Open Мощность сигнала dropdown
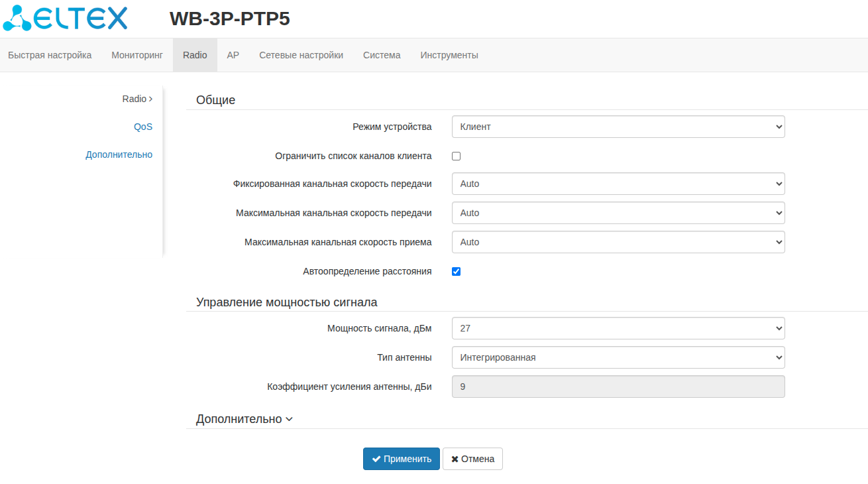The height and width of the screenshot is (484, 868). point(618,328)
